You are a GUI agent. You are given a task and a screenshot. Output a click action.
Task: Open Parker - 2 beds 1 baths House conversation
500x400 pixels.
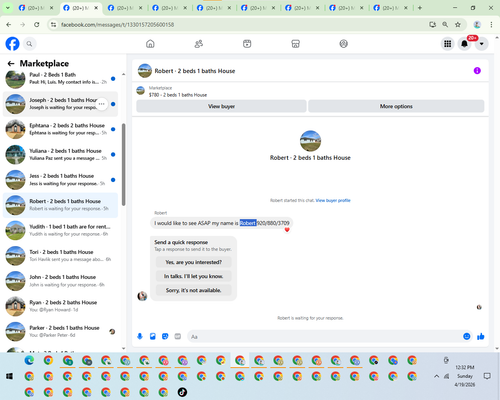pos(60,331)
